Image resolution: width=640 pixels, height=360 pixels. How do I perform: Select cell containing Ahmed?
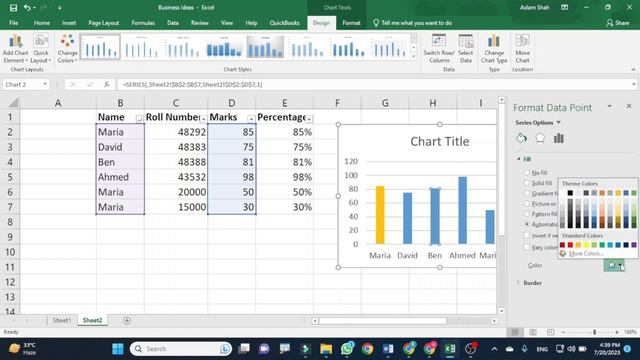[x=120, y=177]
